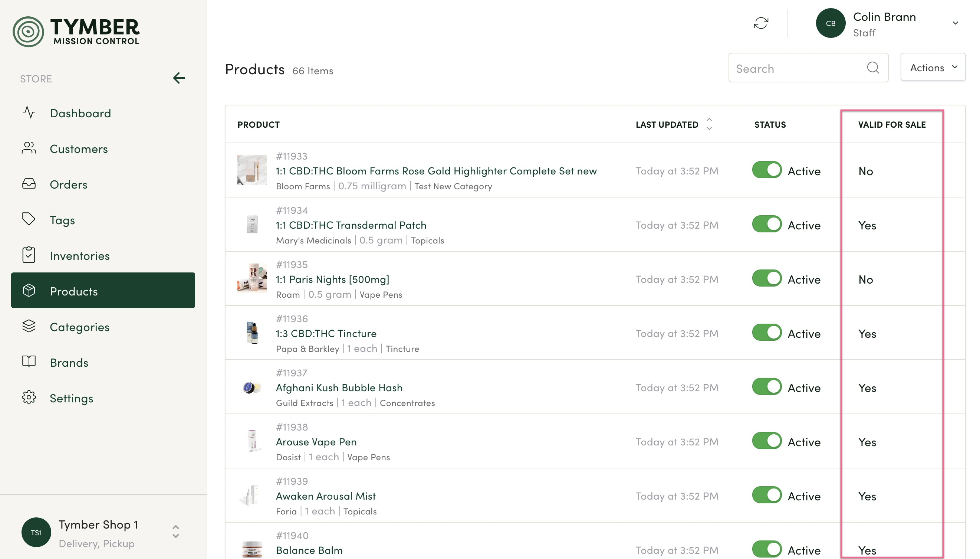
Task: Click the Customers people icon
Action: pyautogui.click(x=29, y=148)
